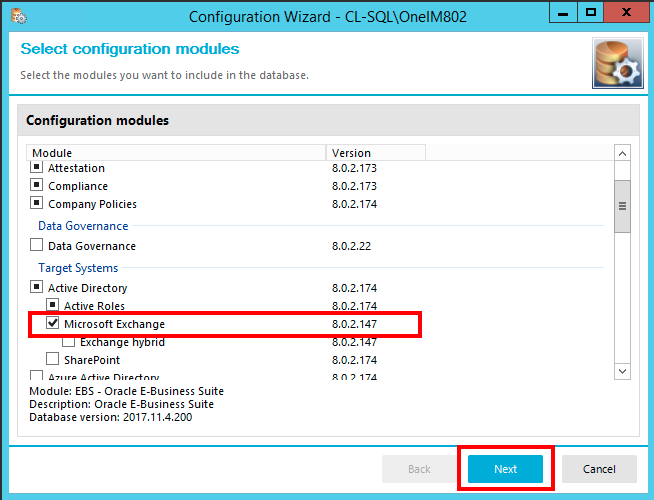Enable the Exchange hybrid checkbox
The width and height of the screenshot is (654, 500).
click(68, 342)
